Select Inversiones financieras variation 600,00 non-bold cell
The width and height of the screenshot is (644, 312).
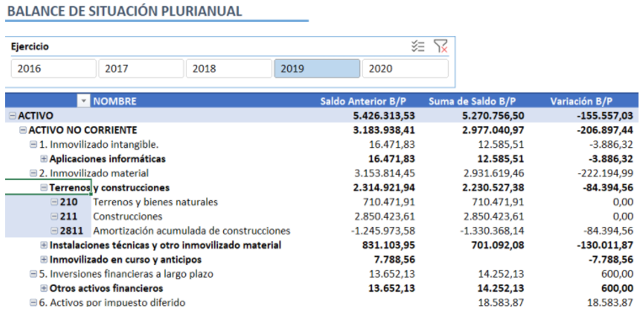tap(618, 274)
